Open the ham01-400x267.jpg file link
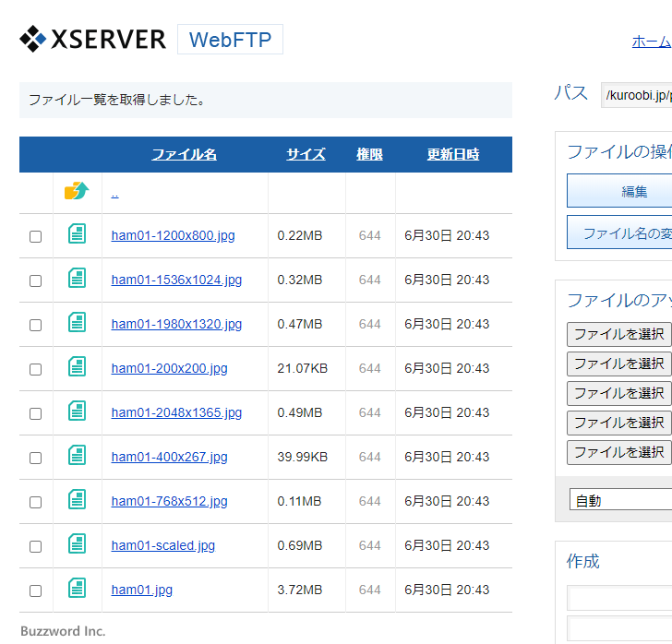672x644 pixels. tap(169, 458)
